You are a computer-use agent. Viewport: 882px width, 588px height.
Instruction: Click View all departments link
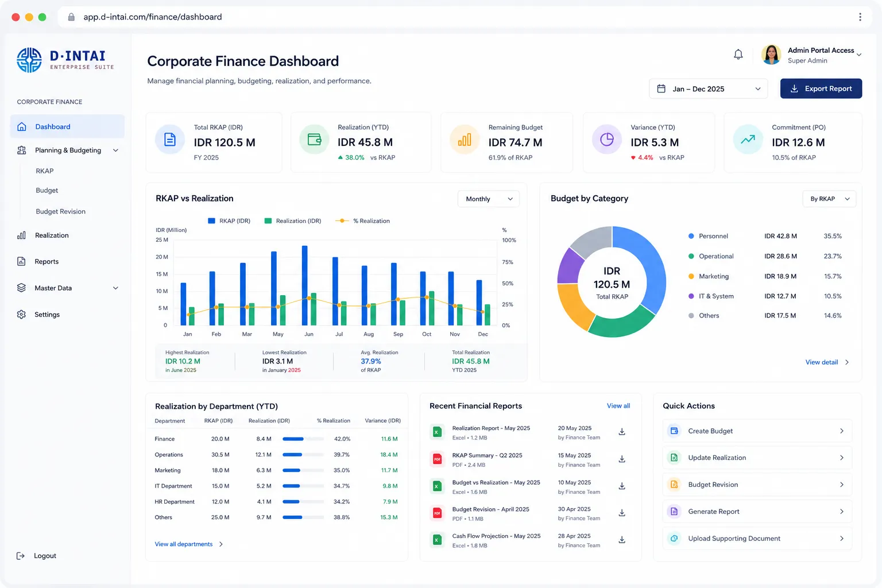(189, 544)
